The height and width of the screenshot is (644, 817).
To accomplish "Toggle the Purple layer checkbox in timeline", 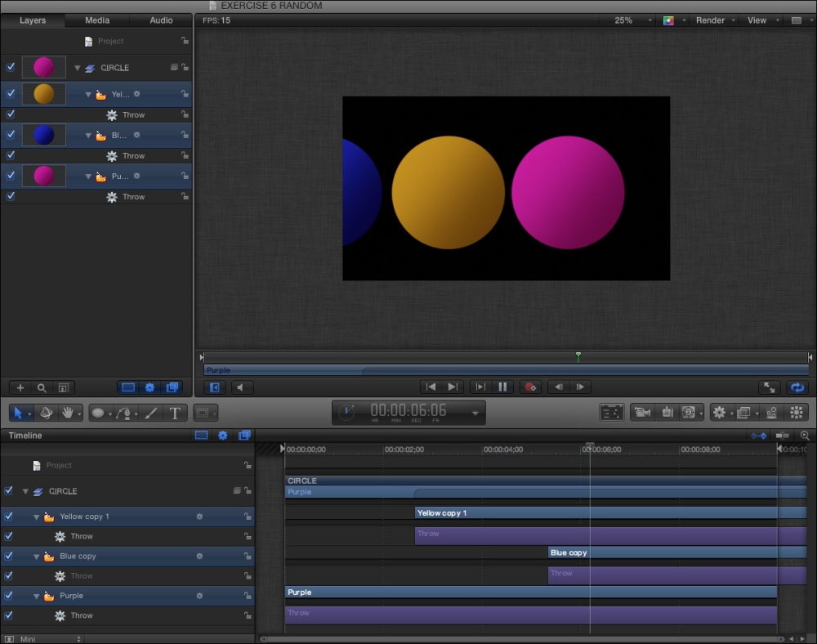I will click(8, 596).
